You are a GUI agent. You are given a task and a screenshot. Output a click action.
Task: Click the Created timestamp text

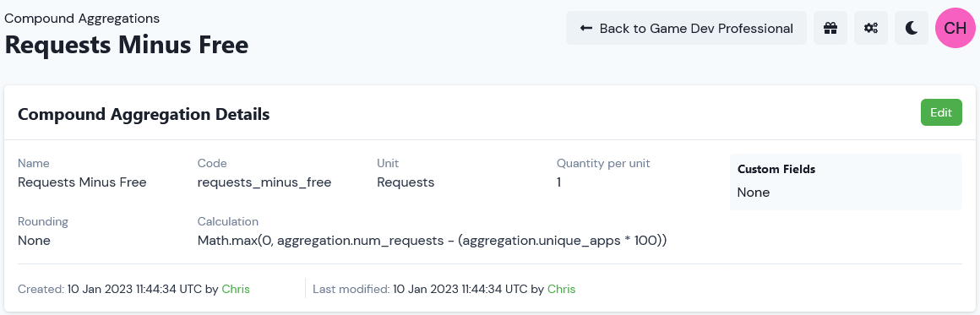134,290
